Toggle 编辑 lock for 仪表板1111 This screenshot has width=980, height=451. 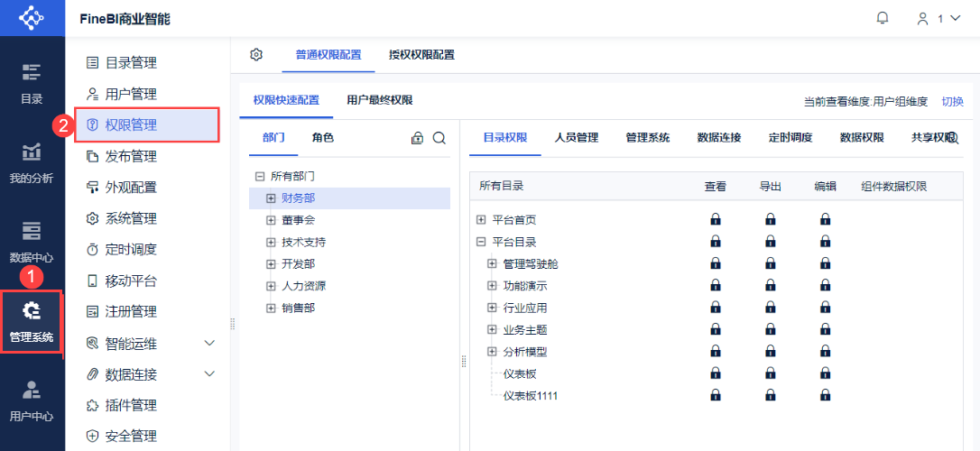click(x=825, y=395)
